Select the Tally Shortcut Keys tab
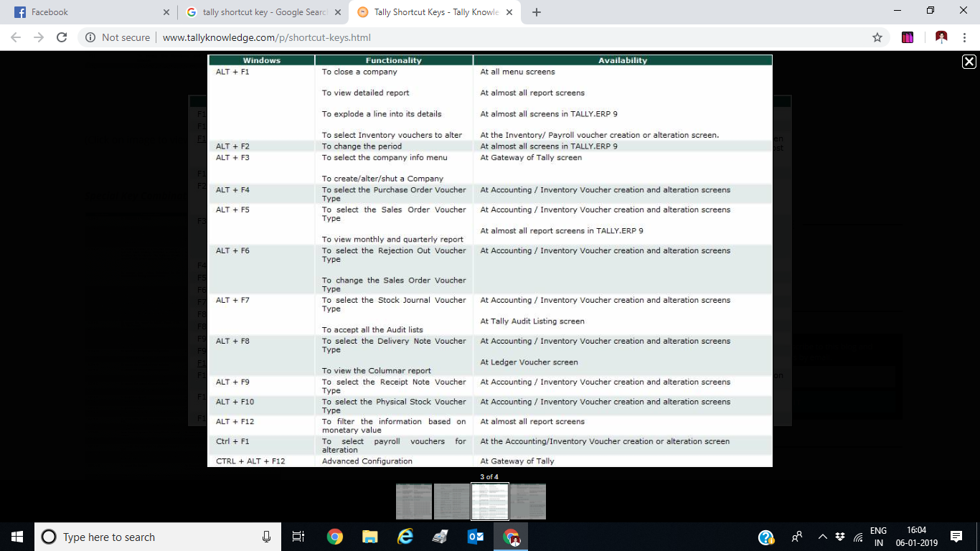The width and height of the screenshot is (980, 551). 434,12
